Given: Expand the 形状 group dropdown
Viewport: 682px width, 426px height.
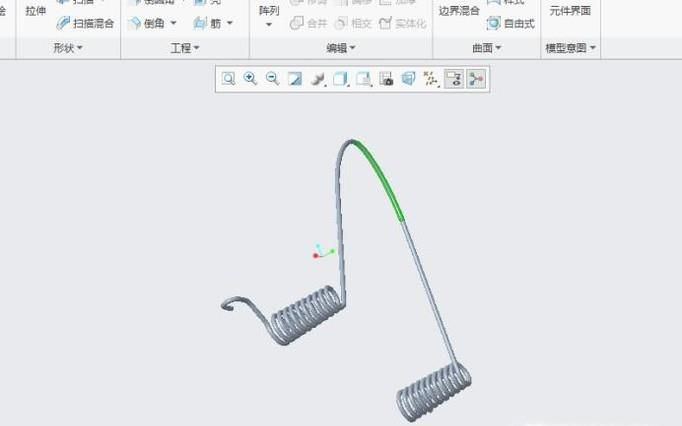Looking at the screenshot, I should (68, 48).
